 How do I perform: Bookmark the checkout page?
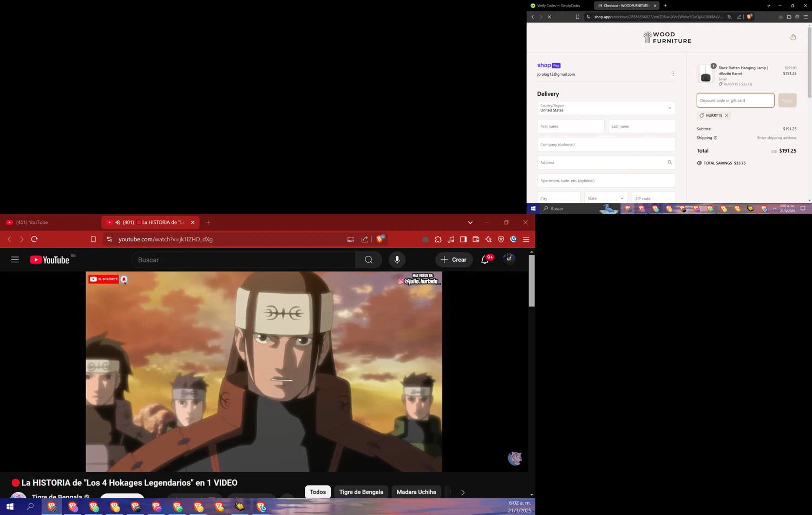(578, 17)
